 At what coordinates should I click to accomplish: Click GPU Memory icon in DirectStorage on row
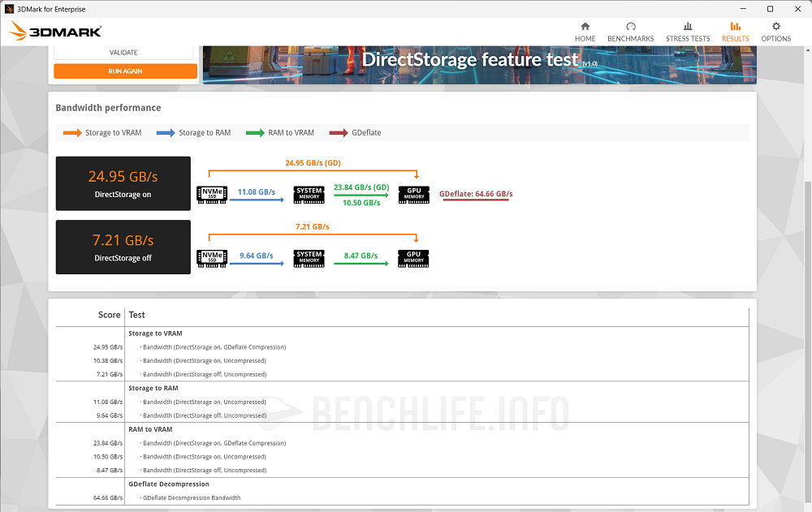[x=414, y=195]
